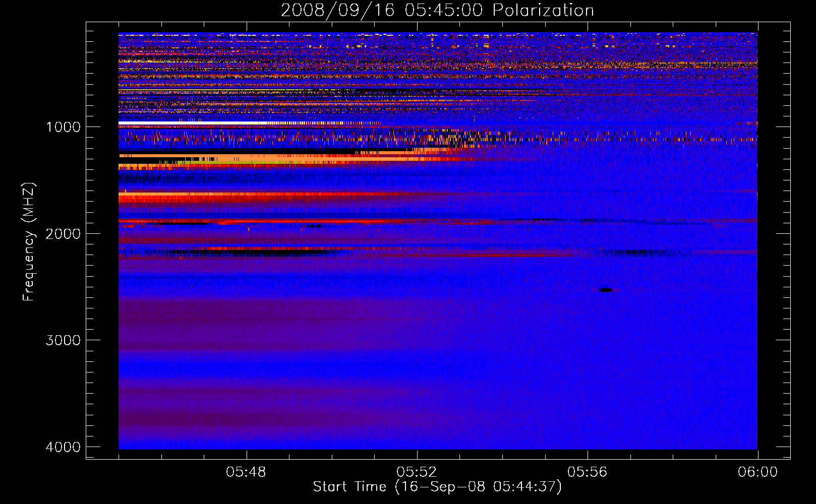The height and width of the screenshot is (504, 816).
Task: Click the 06:00 time tick label
Action: [757, 472]
